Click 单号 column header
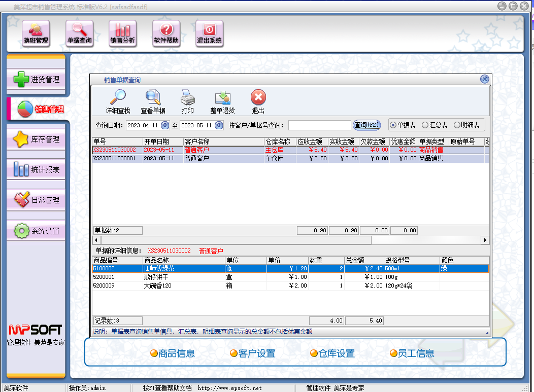This screenshot has width=534, height=392. (x=117, y=141)
